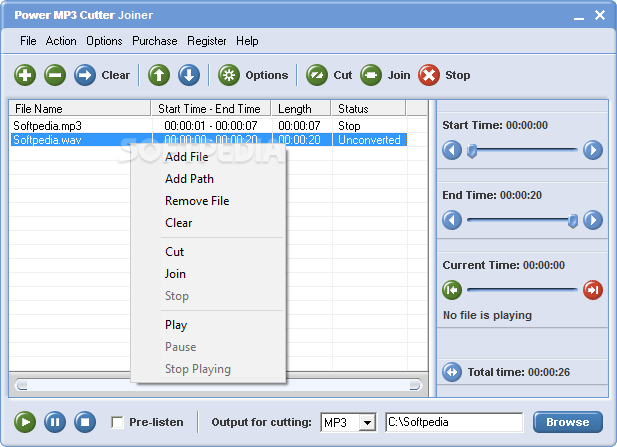This screenshot has height=447, width=617.
Task: Click the blue arrow Clear icon in toolbar
Action: (x=85, y=75)
